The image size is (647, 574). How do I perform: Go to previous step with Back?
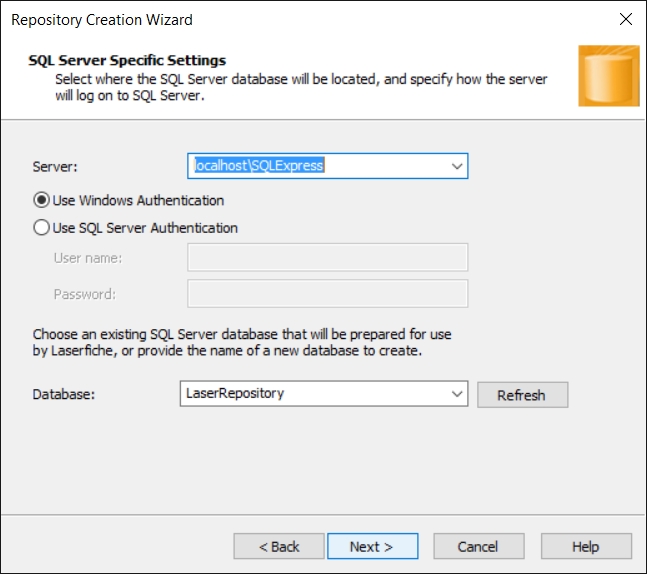point(279,546)
